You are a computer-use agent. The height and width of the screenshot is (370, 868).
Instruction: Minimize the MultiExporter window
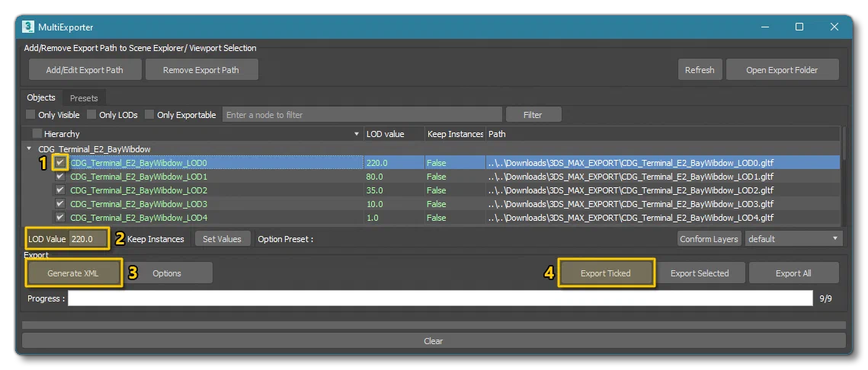click(765, 27)
